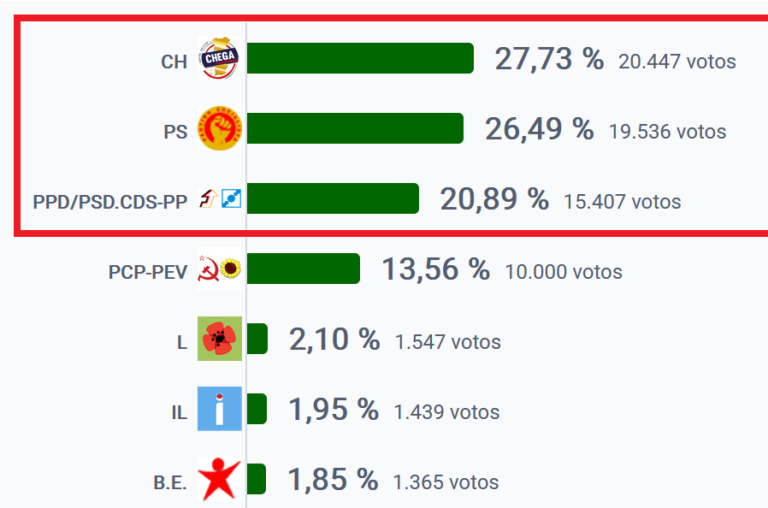The width and height of the screenshot is (768, 508).
Task: Click the CH green results bar
Action: point(360,59)
